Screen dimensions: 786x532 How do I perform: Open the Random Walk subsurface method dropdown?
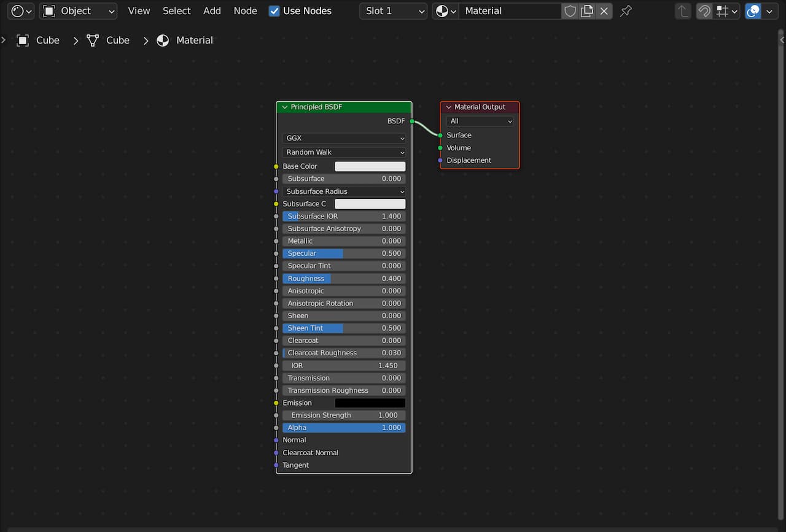point(344,152)
